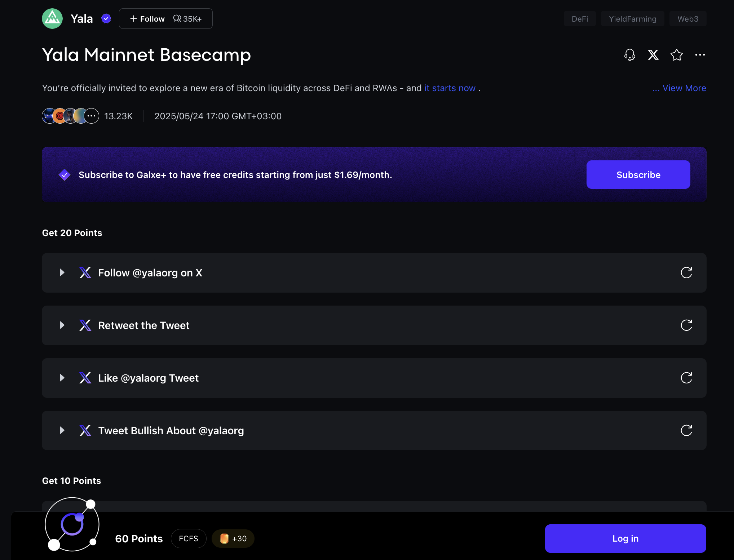Select the YieldFarming tag

(632, 19)
